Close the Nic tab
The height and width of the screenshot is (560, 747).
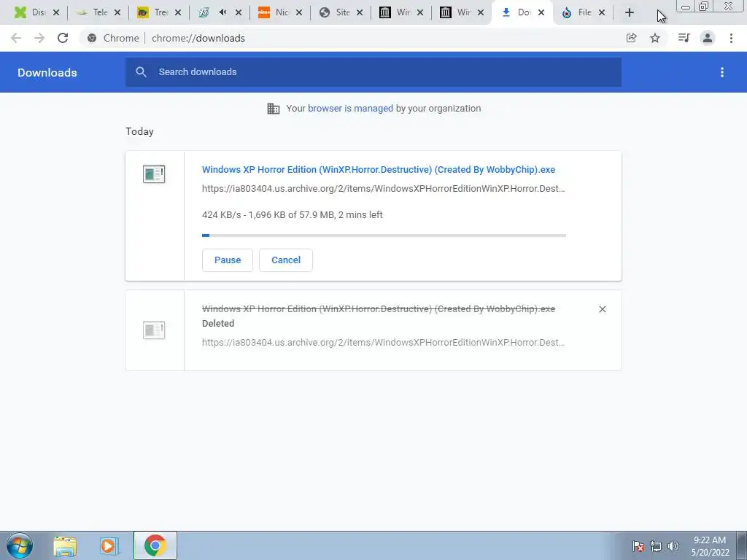pyautogui.click(x=299, y=12)
